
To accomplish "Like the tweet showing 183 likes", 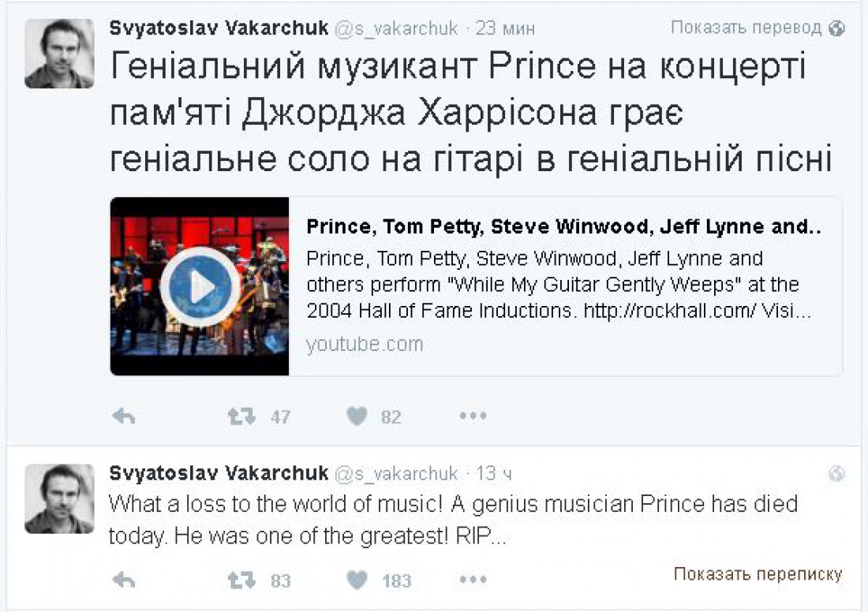I will [357, 580].
